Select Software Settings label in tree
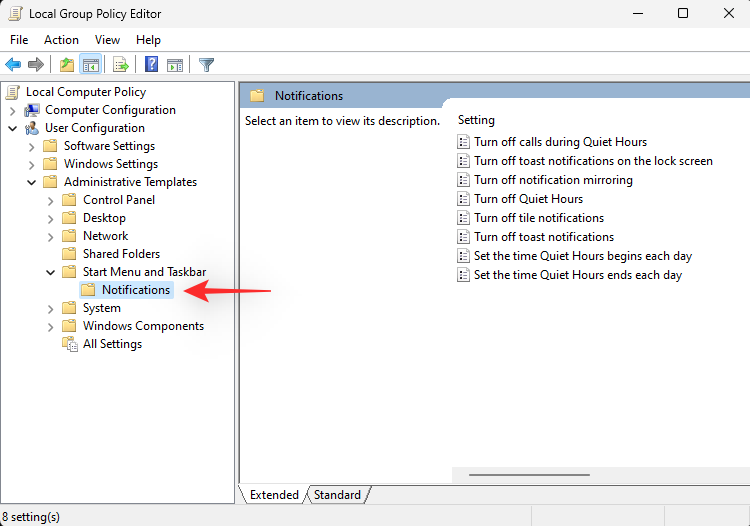This screenshot has width=750, height=526. point(110,146)
